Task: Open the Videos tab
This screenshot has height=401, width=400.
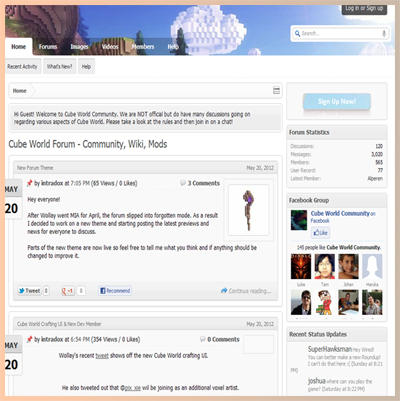Action: point(110,47)
